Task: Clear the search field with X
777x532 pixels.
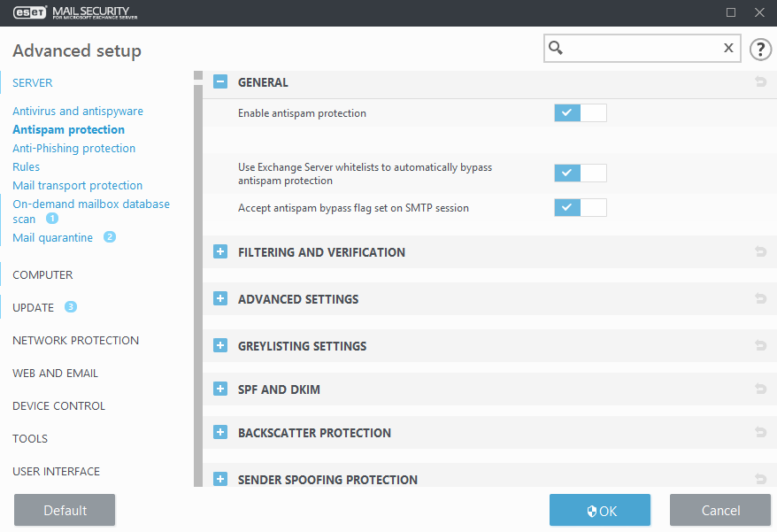Action: pos(728,48)
